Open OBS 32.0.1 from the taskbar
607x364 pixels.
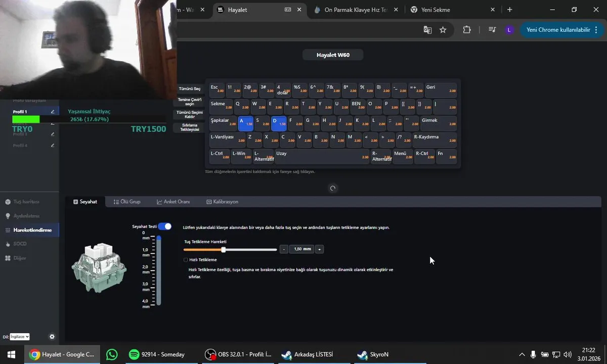pyautogui.click(x=238, y=354)
